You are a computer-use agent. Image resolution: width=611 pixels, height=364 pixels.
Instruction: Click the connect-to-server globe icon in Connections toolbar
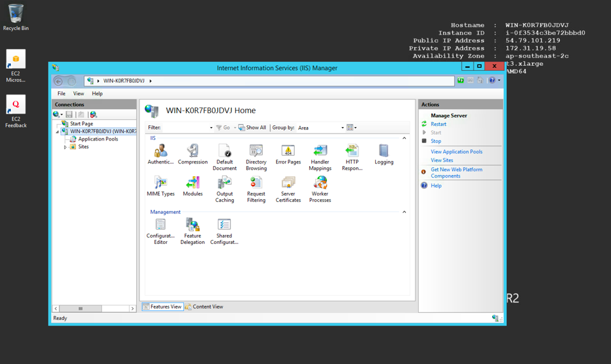point(56,114)
